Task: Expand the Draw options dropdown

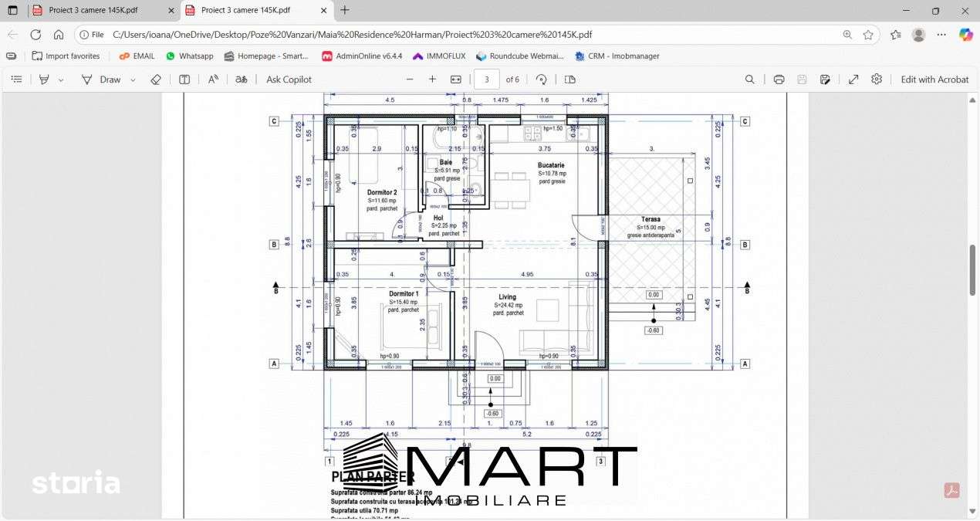Action: click(133, 80)
